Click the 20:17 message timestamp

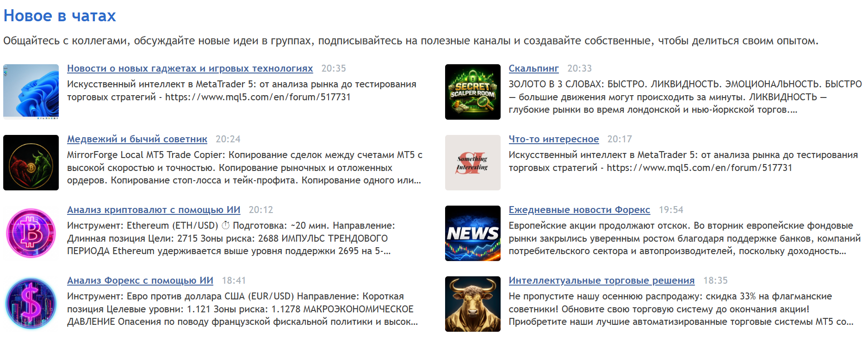tap(620, 139)
